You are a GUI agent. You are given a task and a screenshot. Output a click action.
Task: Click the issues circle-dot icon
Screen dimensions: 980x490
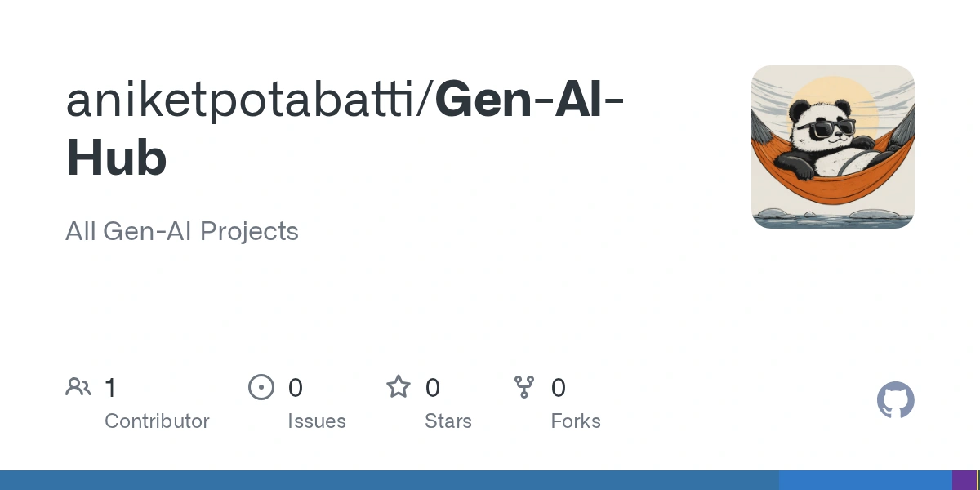[x=261, y=387]
